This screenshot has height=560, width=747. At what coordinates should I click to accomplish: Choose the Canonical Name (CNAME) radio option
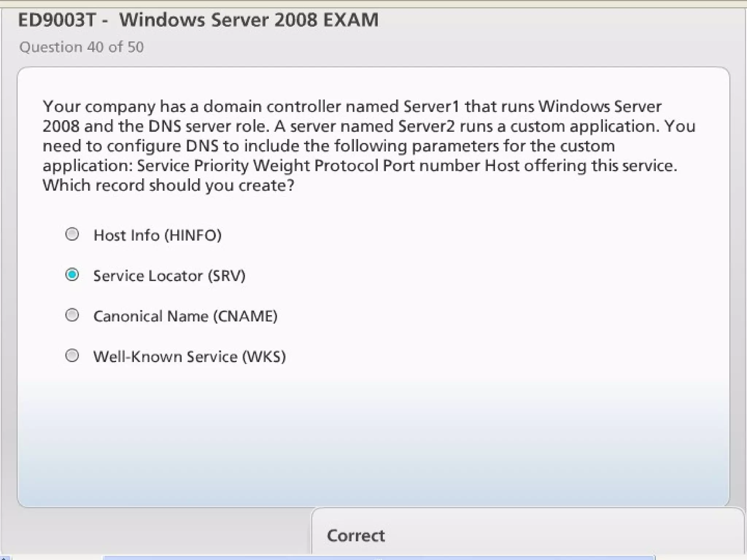[72, 315]
